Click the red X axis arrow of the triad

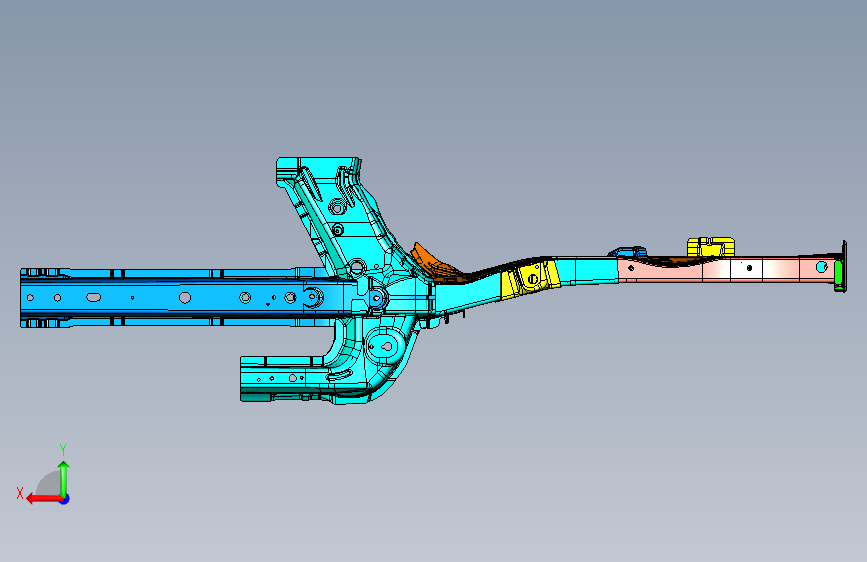(x=43, y=499)
